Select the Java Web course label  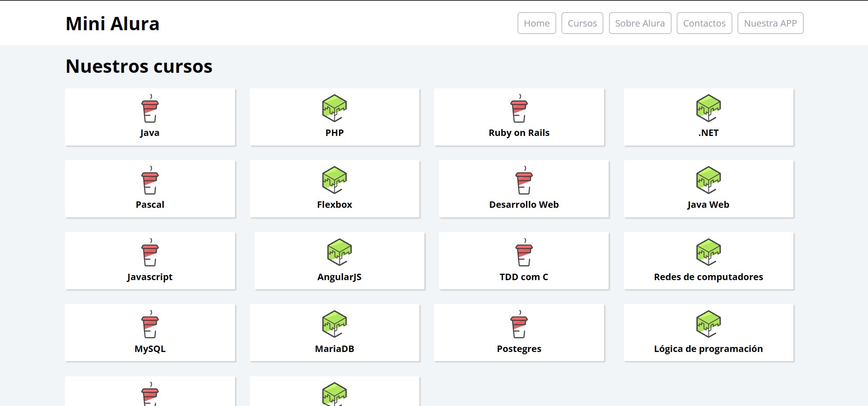coord(708,205)
